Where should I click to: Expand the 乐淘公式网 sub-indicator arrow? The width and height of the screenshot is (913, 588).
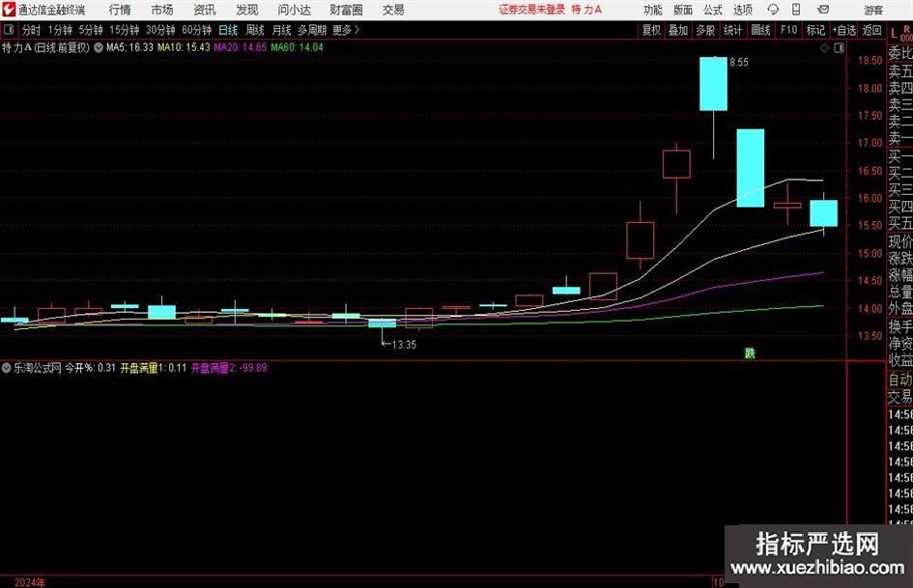tap(7, 368)
